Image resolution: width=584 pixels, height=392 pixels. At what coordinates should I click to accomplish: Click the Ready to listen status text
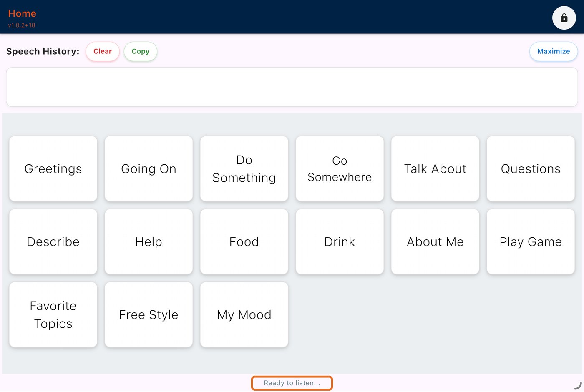pos(292,383)
